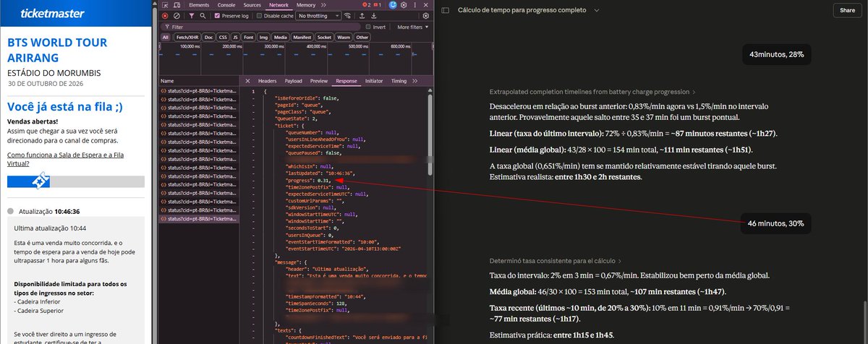Image resolution: width=868 pixels, height=344 pixels.
Task: Click the export HAR download arrow icon
Action: pyautogui.click(x=374, y=16)
